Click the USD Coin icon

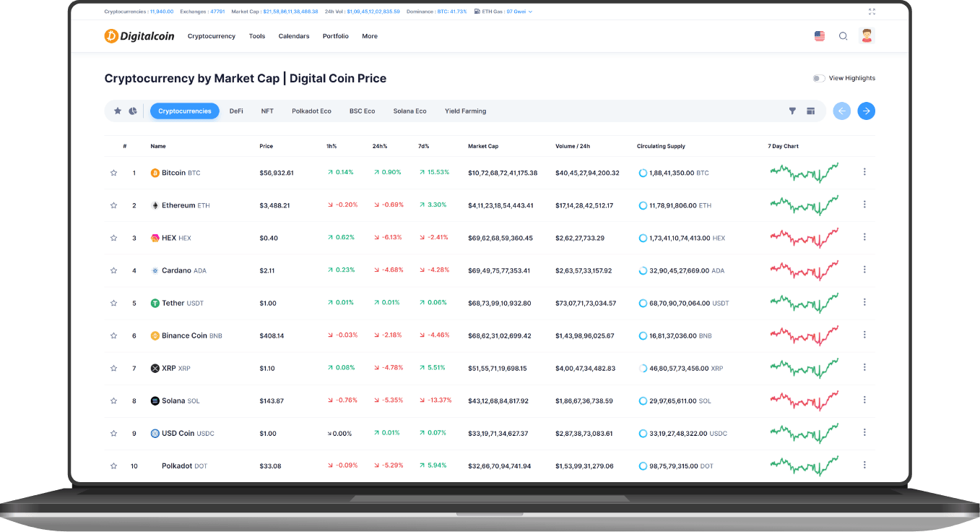pos(155,433)
